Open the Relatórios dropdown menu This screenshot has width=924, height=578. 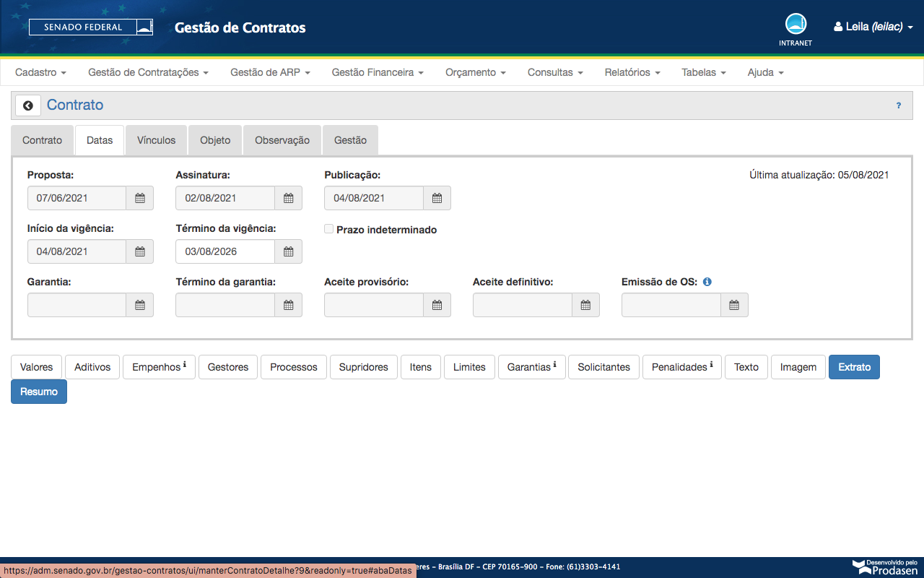632,72
